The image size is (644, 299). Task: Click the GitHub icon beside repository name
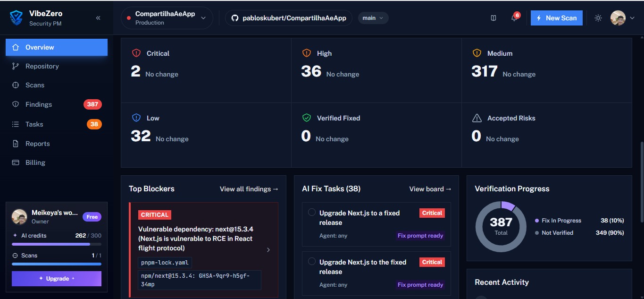tap(235, 18)
